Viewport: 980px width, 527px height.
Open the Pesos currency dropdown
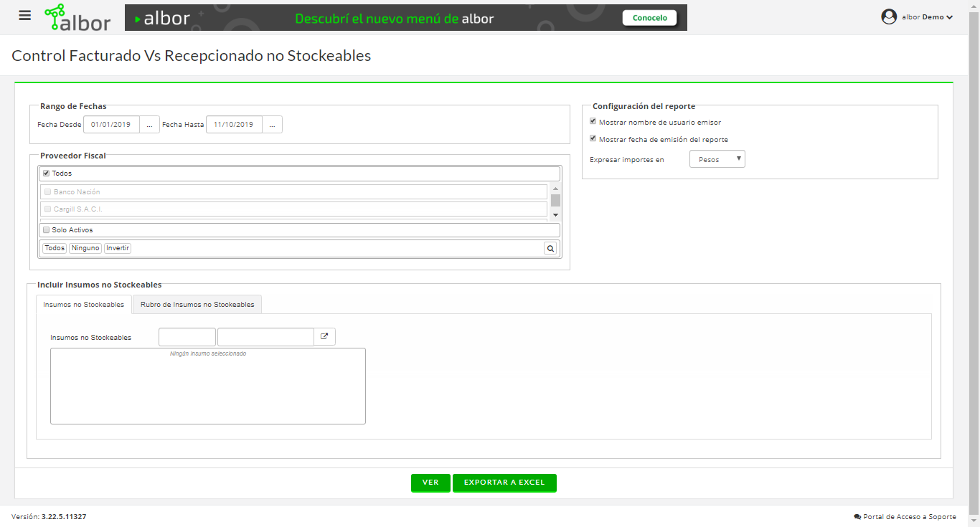click(717, 159)
